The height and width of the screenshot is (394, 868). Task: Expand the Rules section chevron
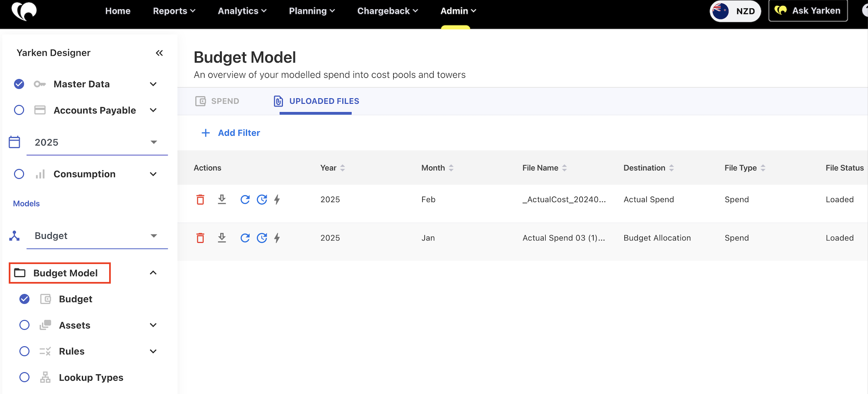[153, 351]
